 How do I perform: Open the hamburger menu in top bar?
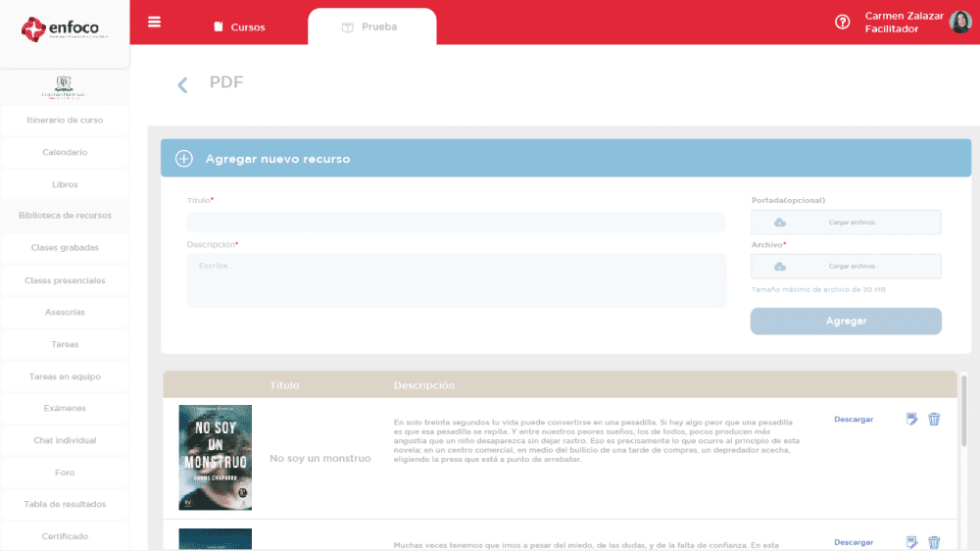(154, 22)
